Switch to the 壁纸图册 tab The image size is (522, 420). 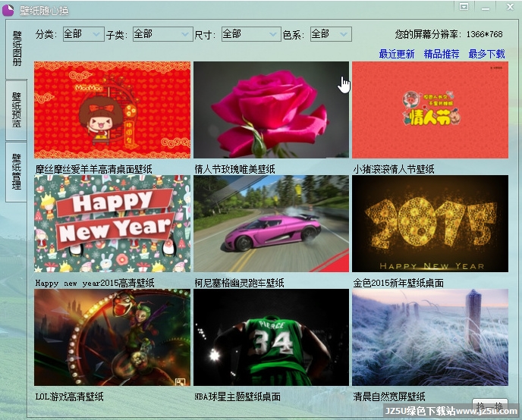pos(17,49)
